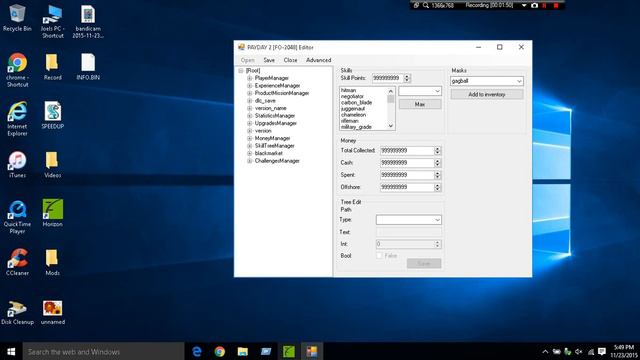The image size is (640, 360).
Task: Select chameleon in the skills list
Action: [353, 115]
